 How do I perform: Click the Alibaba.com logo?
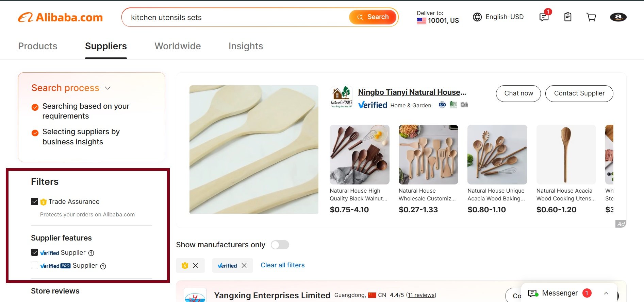(61, 17)
